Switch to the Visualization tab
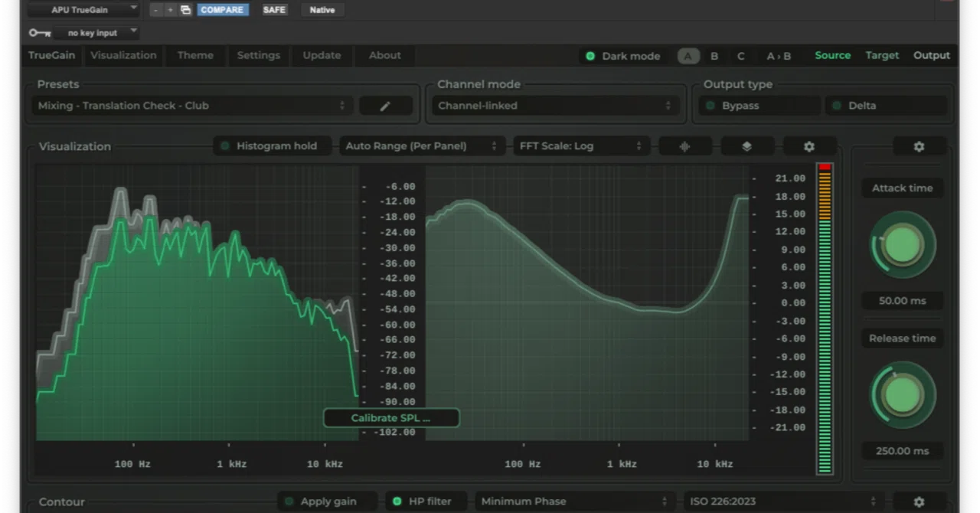This screenshot has height=513, width=980. tap(123, 55)
